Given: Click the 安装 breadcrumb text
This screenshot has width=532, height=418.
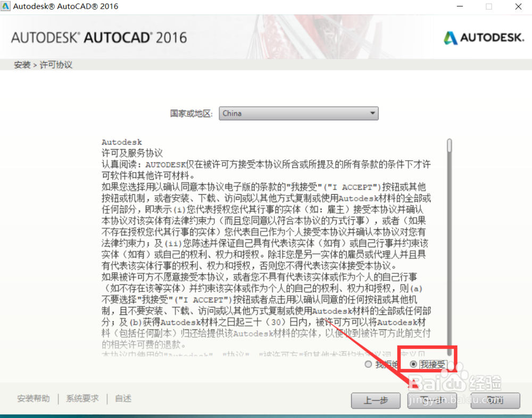Looking at the screenshot, I should (22, 65).
